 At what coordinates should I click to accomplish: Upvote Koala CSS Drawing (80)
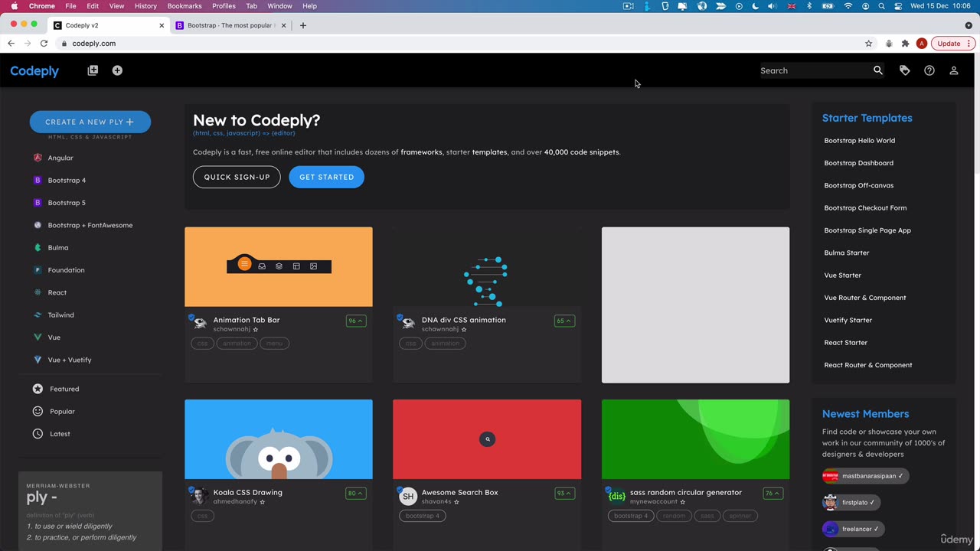(x=356, y=494)
